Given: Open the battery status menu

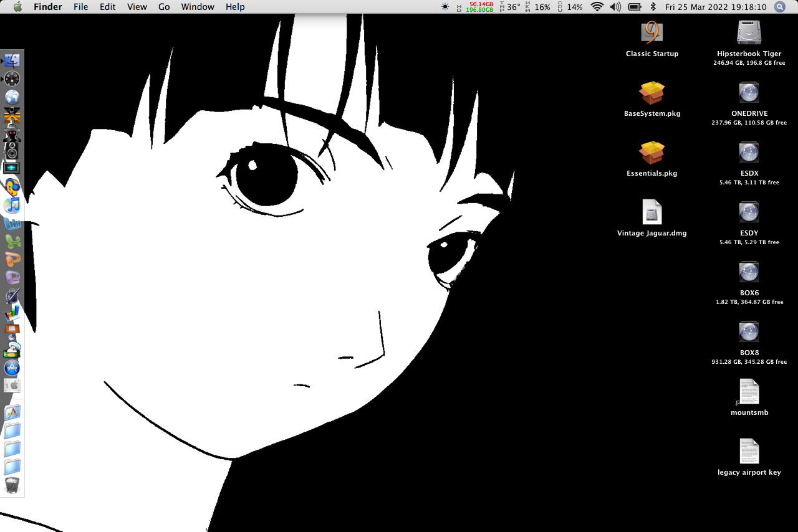Looking at the screenshot, I should [x=635, y=7].
